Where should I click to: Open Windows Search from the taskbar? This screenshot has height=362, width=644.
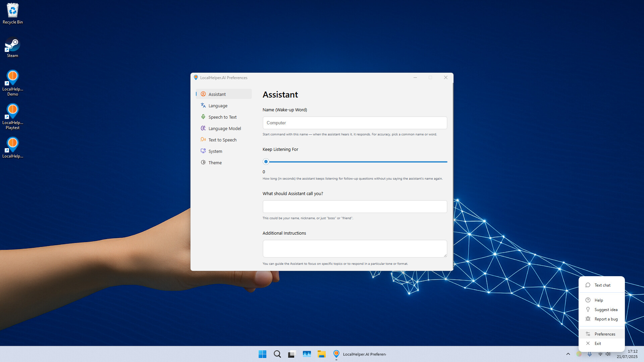[x=277, y=354]
